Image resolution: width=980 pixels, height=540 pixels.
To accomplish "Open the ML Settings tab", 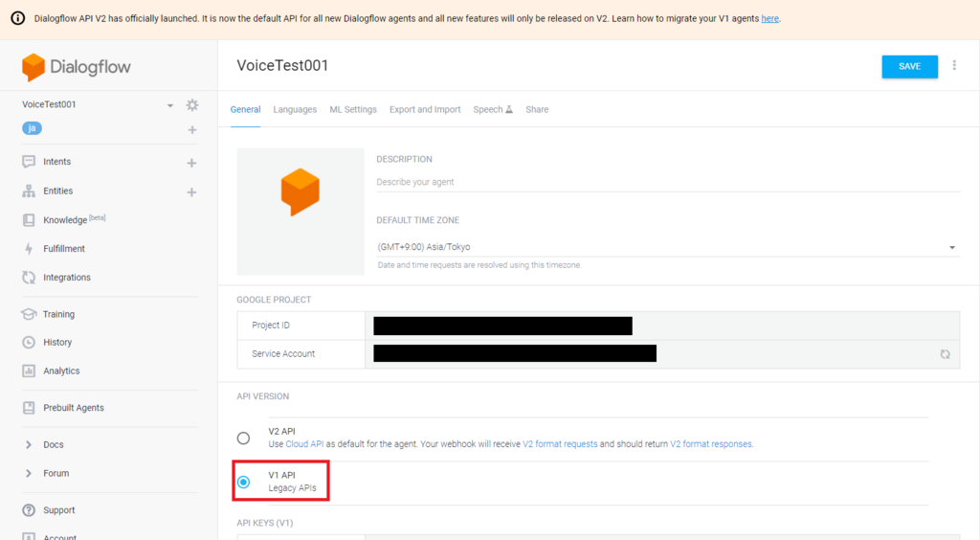I will coord(353,109).
